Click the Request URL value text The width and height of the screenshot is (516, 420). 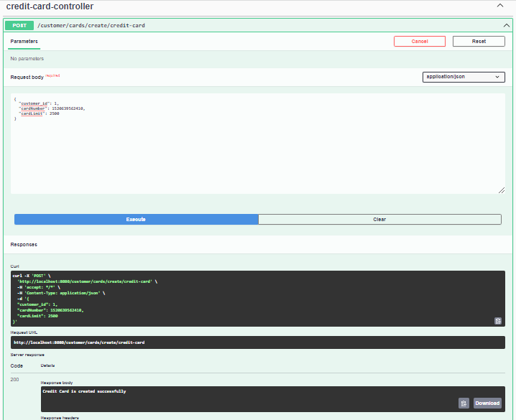[79, 342]
